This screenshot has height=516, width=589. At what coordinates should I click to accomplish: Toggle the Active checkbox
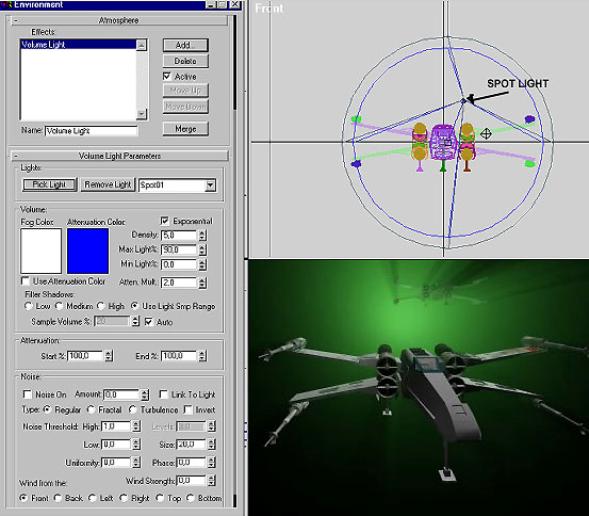[x=167, y=76]
